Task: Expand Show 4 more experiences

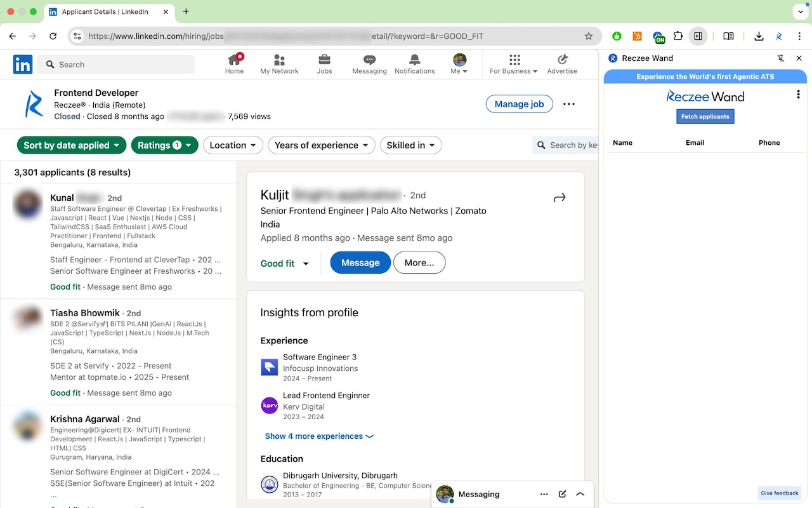Action: tap(319, 436)
